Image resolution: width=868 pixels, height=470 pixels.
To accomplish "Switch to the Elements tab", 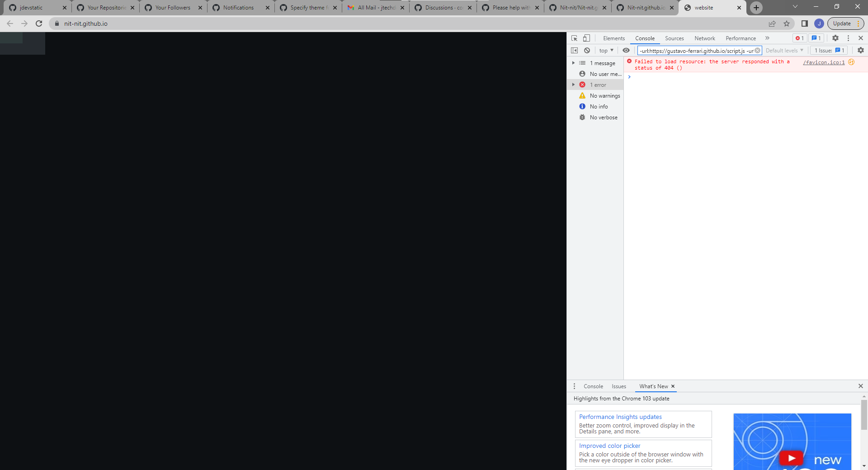I will point(613,38).
